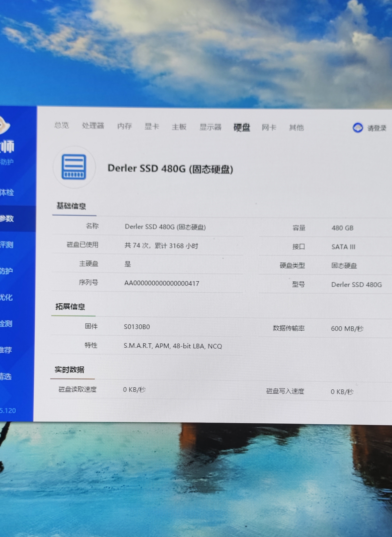Open the 请登录 login link
This screenshot has width=392, height=537.
[376, 128]
